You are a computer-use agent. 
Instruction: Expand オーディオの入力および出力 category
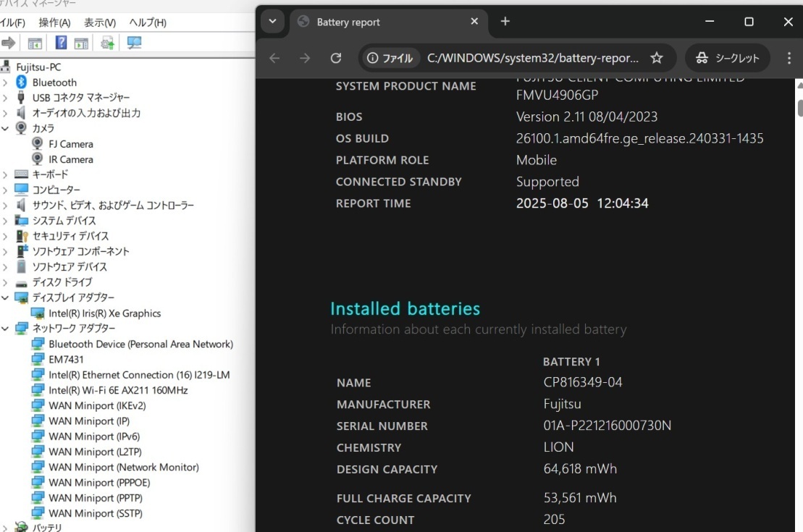(x=5, y=113)
